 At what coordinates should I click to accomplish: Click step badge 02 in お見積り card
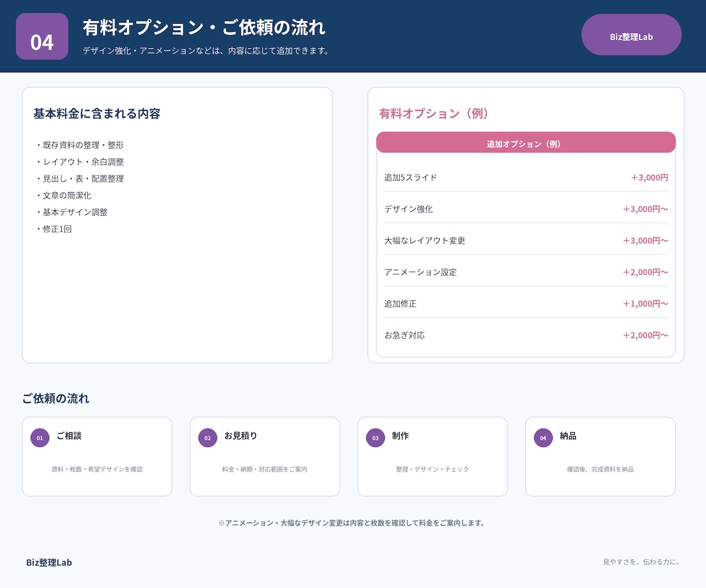click(x=208, y=438)
